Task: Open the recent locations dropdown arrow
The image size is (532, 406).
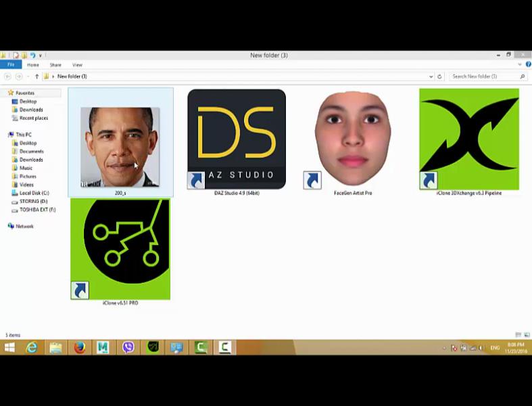Action: 28,76
